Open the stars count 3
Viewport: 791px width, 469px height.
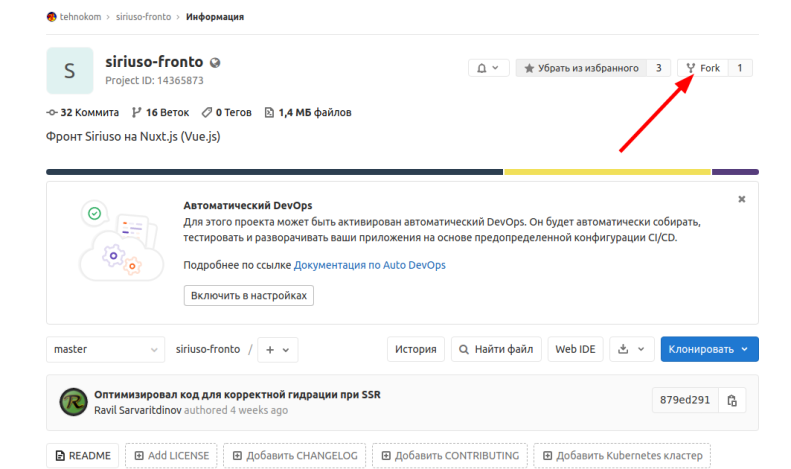click(x=658, y=68)
